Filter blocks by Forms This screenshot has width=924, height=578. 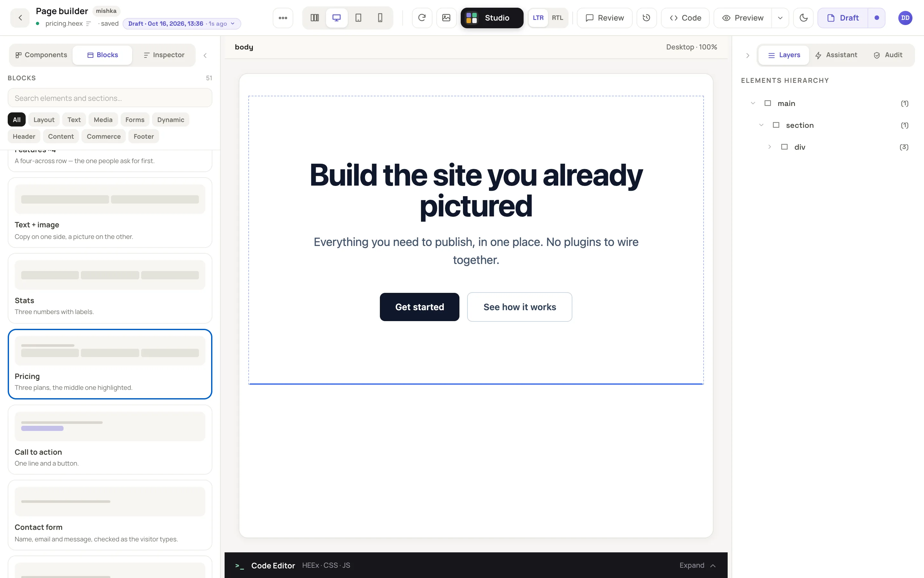[135, 120]
